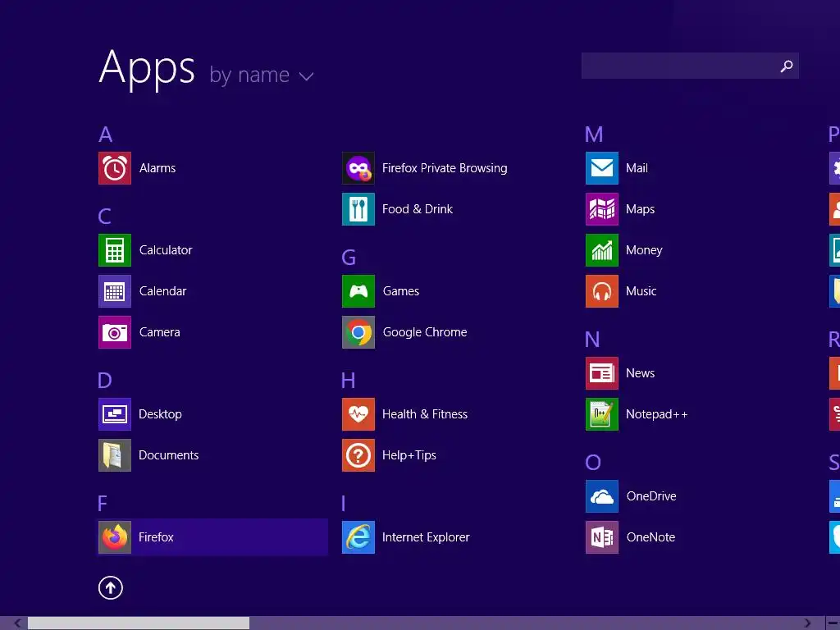Click the search magnifier icon
840x630 pixels.
[787, 66]
